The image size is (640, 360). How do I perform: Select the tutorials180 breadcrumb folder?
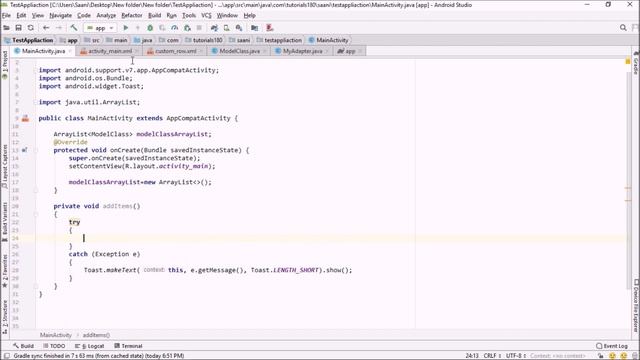pyautogui.click(x=204, y=40)
